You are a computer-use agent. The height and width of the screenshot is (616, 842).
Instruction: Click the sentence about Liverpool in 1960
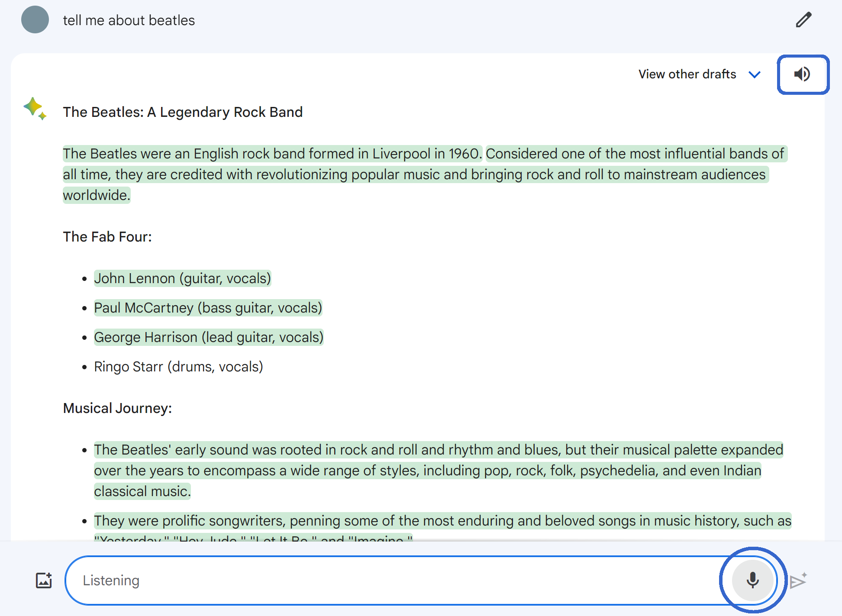pyautogui.click(x=272, y=154)
